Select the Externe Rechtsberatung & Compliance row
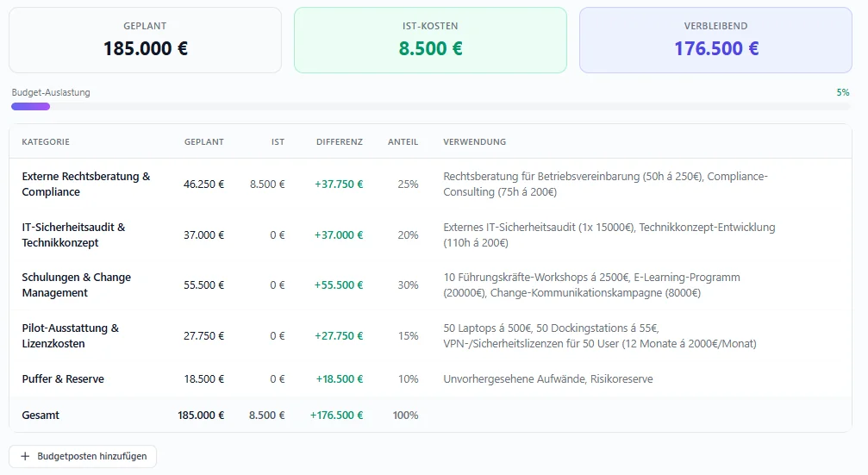Screen dimensions: 868x475 point(85,184)
